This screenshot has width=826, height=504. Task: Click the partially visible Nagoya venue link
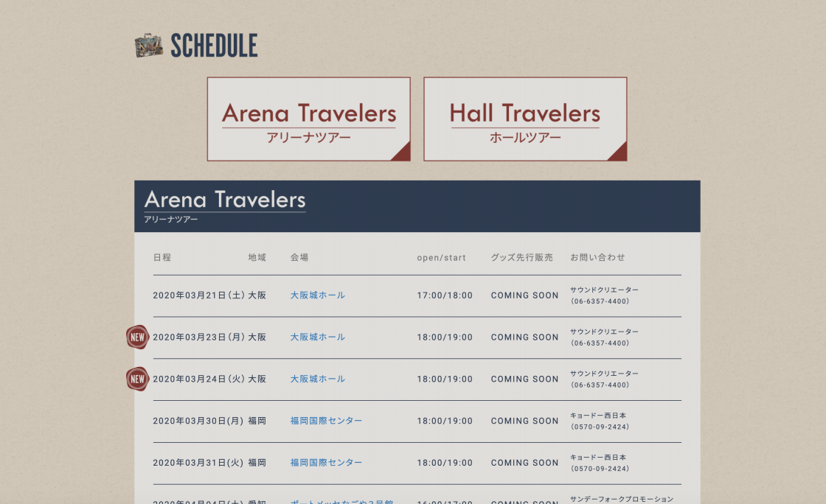(342, 501)
